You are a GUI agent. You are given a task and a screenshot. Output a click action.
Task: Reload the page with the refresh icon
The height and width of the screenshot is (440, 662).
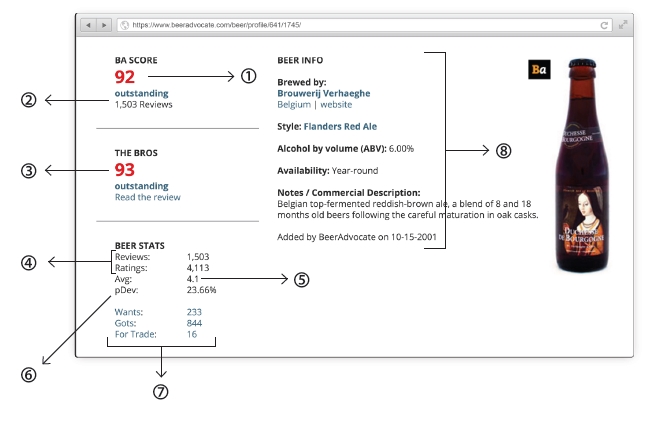604,25
